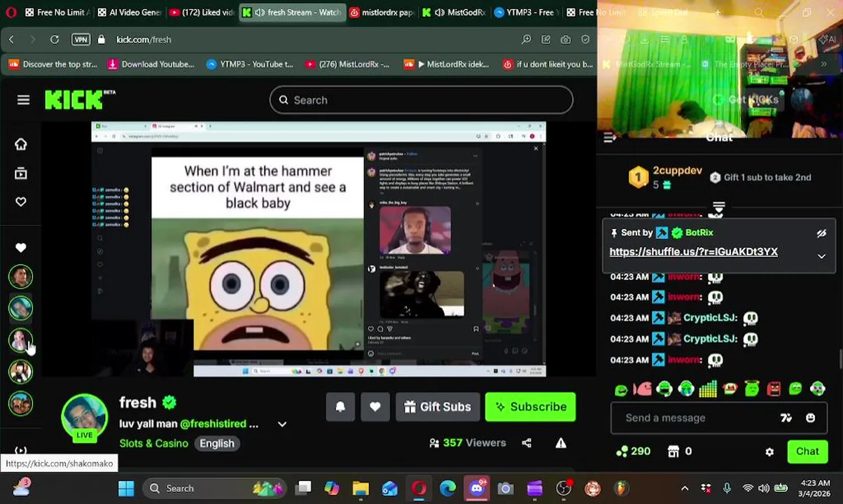Open the taskbar volume control
Image resolution: width=843 pixels, height=504 pixels.
[763, 489]
